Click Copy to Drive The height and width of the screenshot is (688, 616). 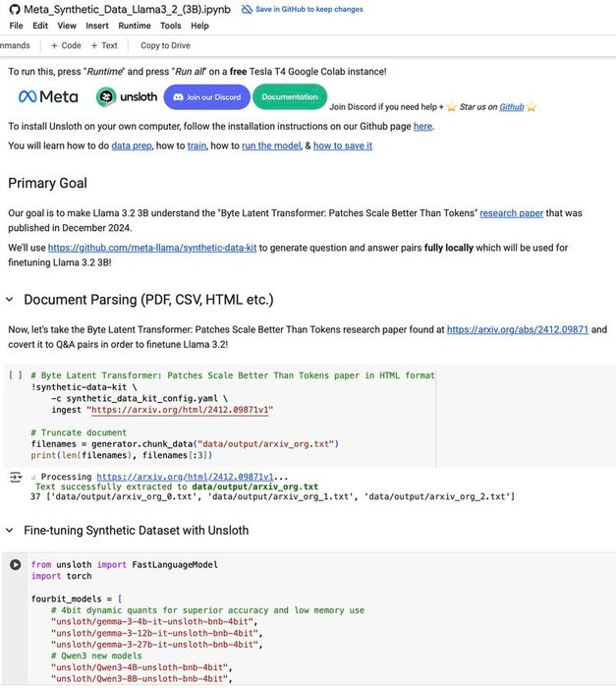coord(164,45)
